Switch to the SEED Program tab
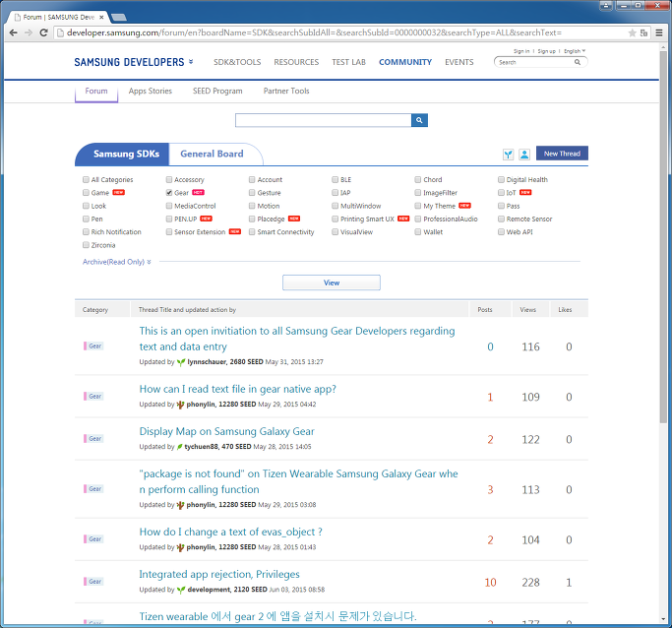 click(217, 91)
